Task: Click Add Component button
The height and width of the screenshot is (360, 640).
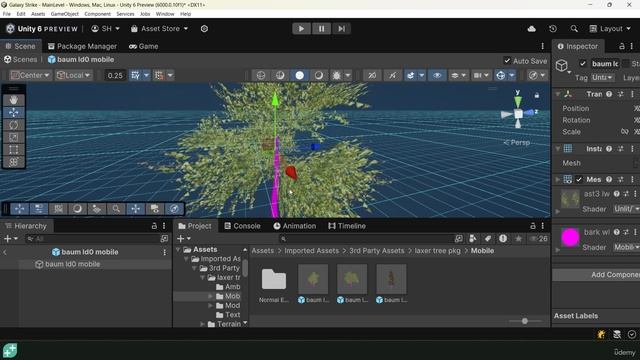Action: click(596, 275)
